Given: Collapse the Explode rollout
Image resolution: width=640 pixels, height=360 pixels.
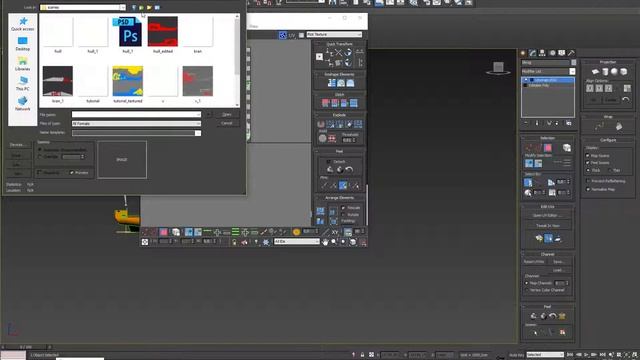Looking at the screenshot, I should [x=339, y=115].
